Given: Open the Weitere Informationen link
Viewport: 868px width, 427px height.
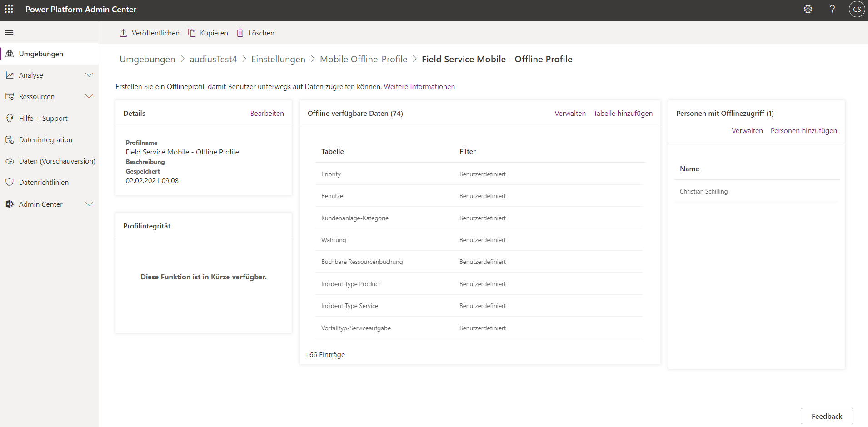Looking at the screenshot, I should point(419,86).
